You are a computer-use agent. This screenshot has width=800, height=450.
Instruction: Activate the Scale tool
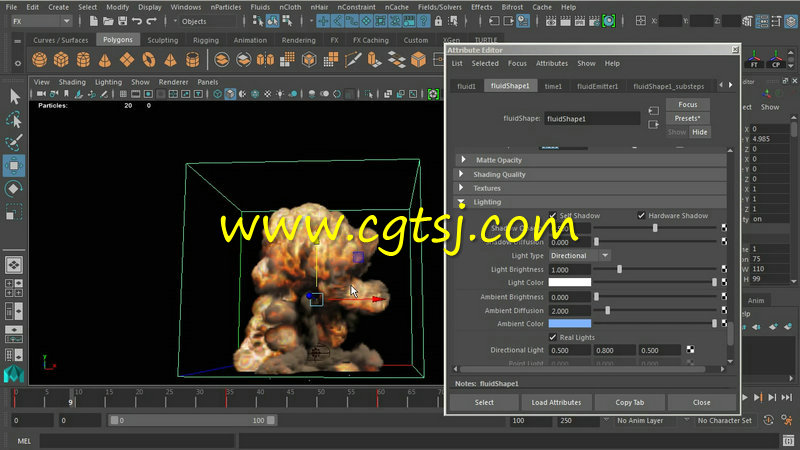click(x=14, y=212)
